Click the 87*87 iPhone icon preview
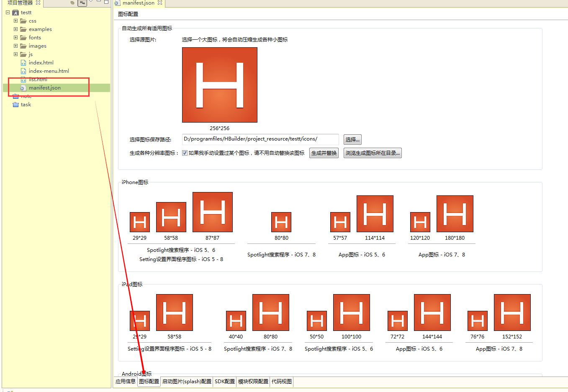 212,212
